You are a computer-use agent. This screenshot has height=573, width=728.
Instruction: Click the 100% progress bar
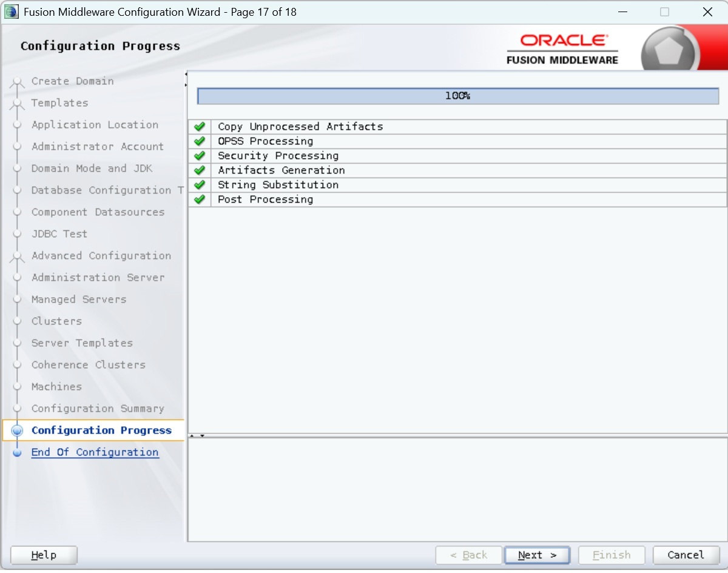click(458, 96)
